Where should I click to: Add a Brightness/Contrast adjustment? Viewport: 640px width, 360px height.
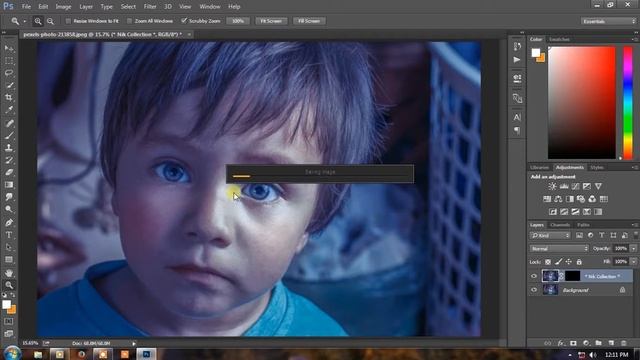pyautogui.click(x=552, y=186)
